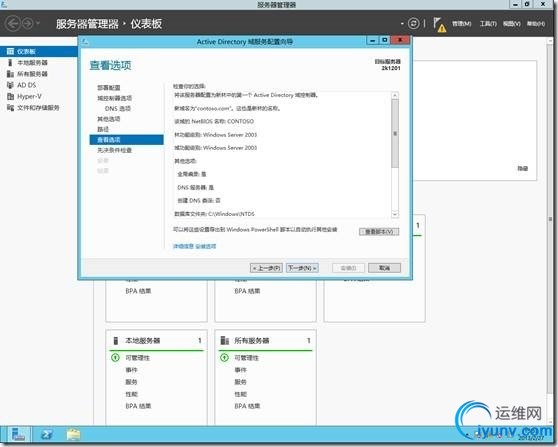This screenshot has width=558, height=447.
Task: Click the review list scrollbar down arrow
Action: coord(395,214)
